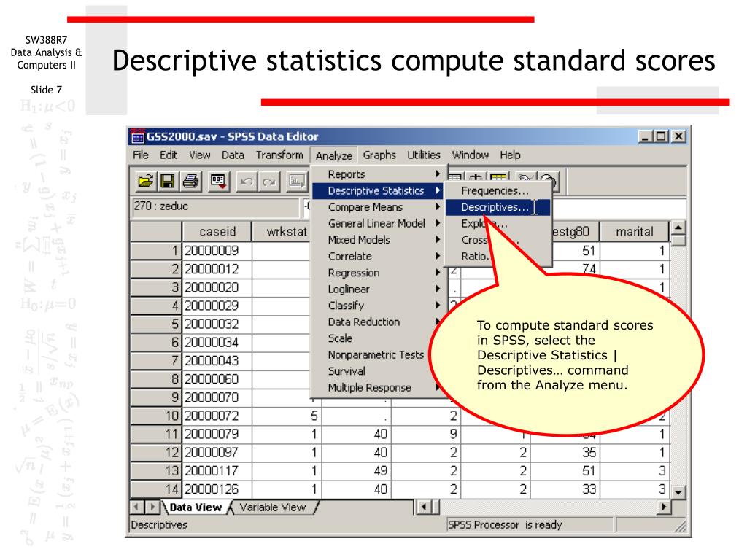Click the caseid cell 20000043
Viewport: 747px width, 560px height.
217,360
